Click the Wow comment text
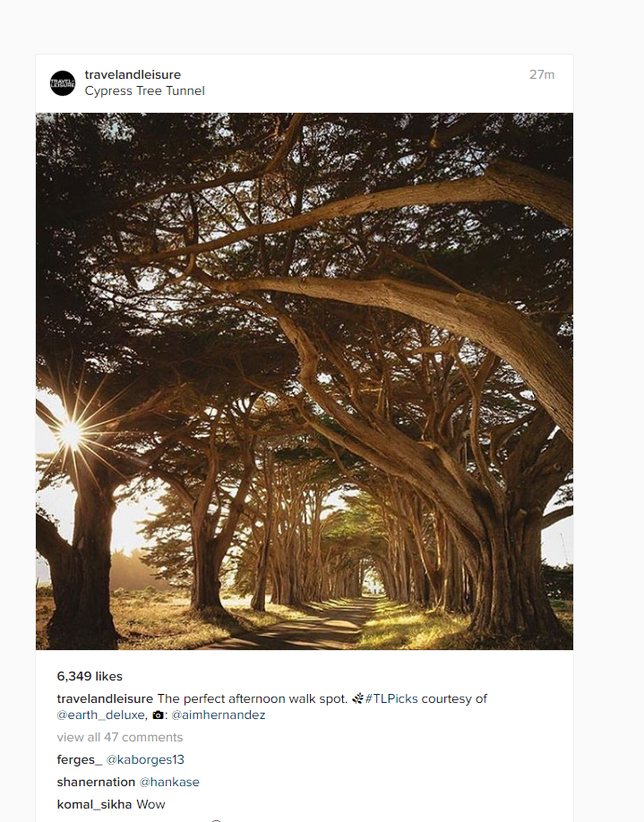Screen dimensions: 644x822 (x=150, y=804)
